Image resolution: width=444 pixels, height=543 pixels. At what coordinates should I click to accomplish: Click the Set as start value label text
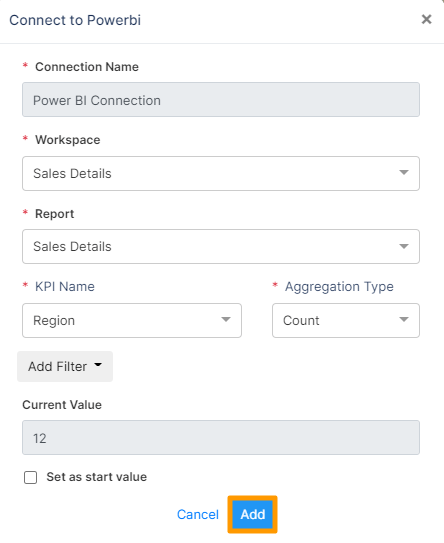pos(97,477)
